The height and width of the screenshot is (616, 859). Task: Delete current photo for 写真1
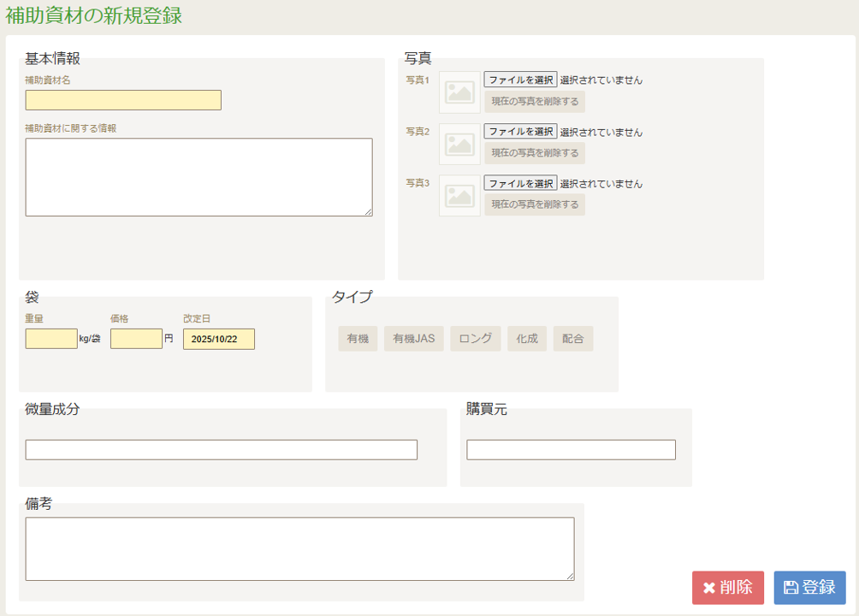click(535, 102)
